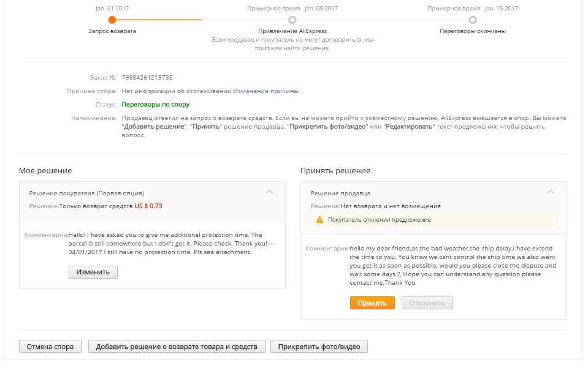This screenshot has height=368, width=588.
Task: Cancel the dispute via "Отмена спора"
Action: [50, 347]
